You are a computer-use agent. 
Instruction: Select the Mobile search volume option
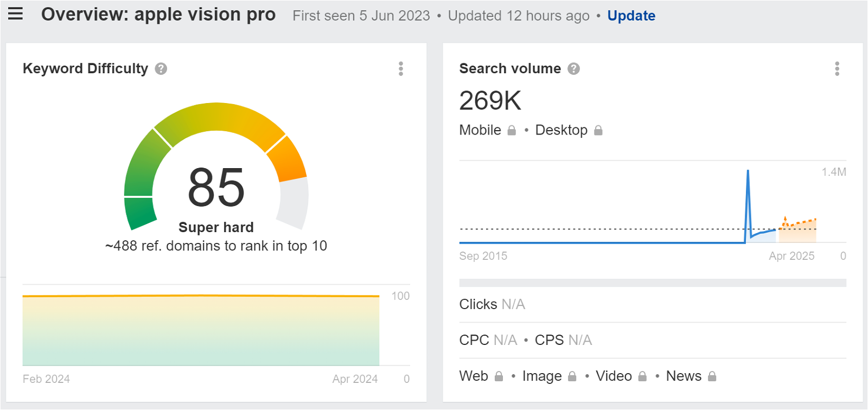pyautogui.click(x=480, y=130)
